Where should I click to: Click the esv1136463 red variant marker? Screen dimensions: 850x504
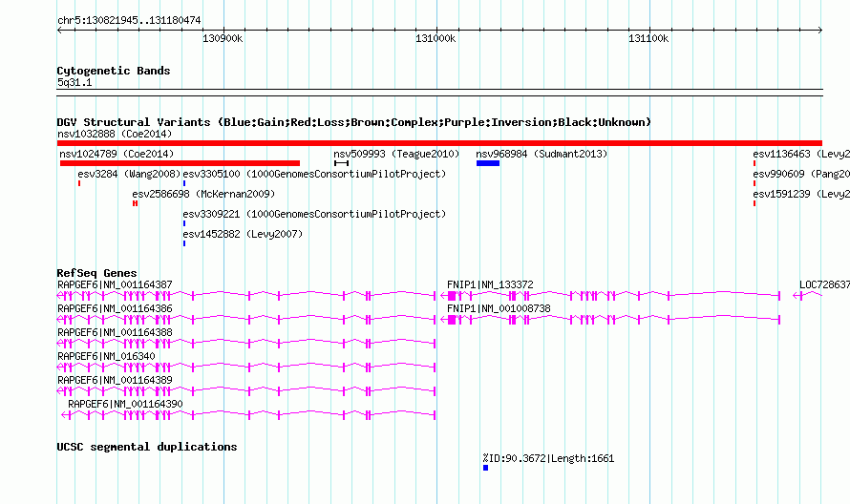click(754, 163)
